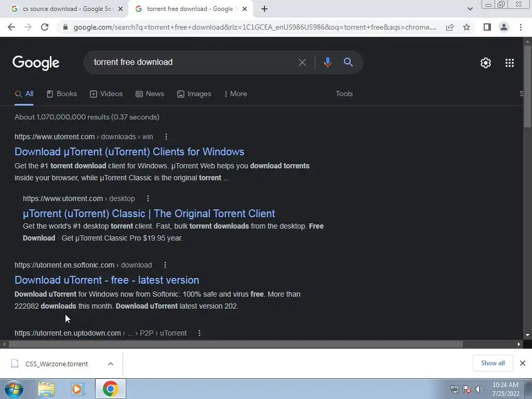Click the https://utorrent.en.uptodown.com breadcrumb
532x399 pixels.
[x=101, y=333]
